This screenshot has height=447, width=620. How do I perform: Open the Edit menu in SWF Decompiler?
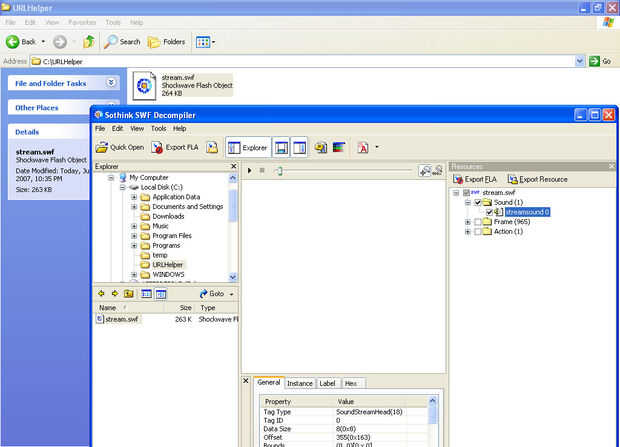(x=117, y=129)
